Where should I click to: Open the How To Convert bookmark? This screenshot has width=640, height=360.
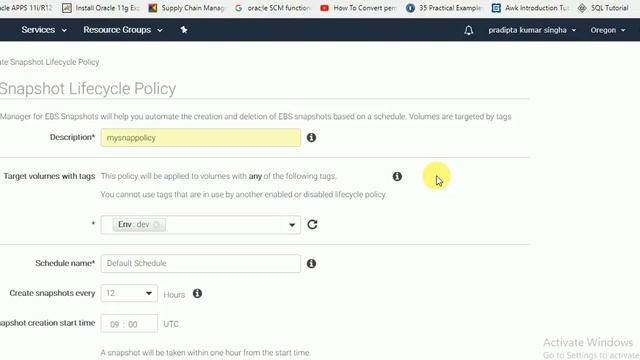(x=358, y=8)
